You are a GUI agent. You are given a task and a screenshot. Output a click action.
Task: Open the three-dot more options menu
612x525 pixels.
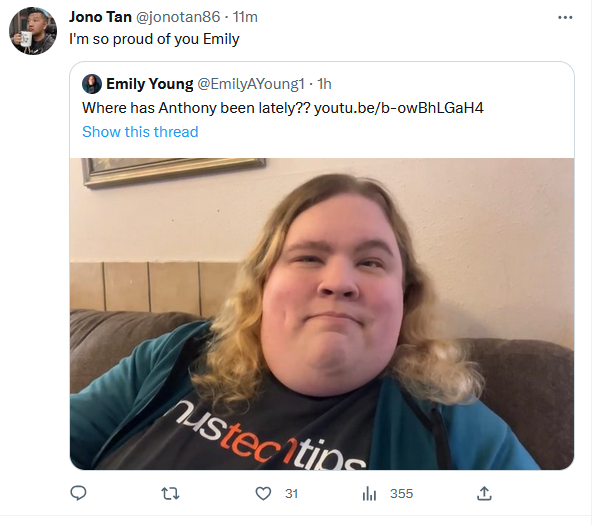565,17
